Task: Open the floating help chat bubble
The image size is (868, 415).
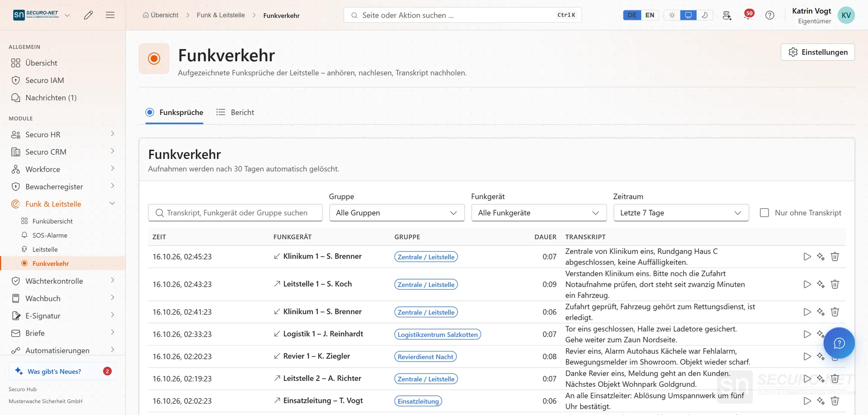Action: click(x=839, y=343)
